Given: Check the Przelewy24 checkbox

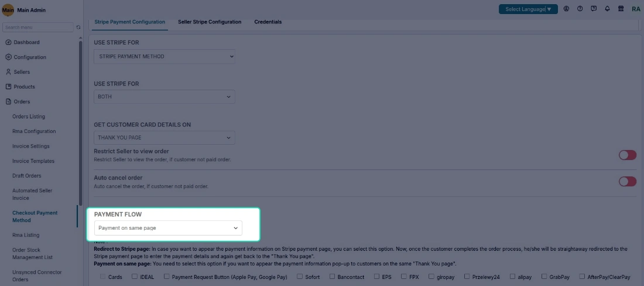Looking at the screenshot, I should coord(467,277).
